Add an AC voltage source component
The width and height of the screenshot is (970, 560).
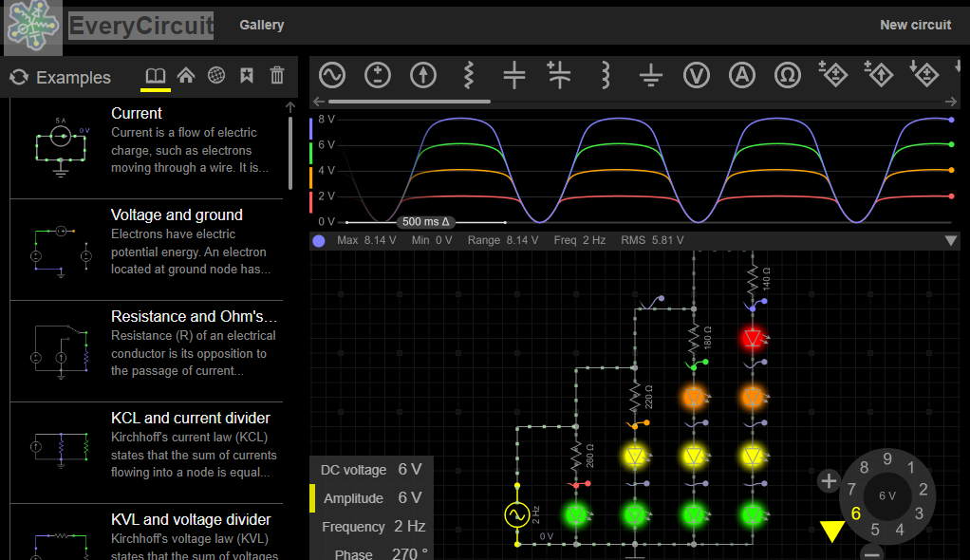pyautogui.click(x=331, y=75)
